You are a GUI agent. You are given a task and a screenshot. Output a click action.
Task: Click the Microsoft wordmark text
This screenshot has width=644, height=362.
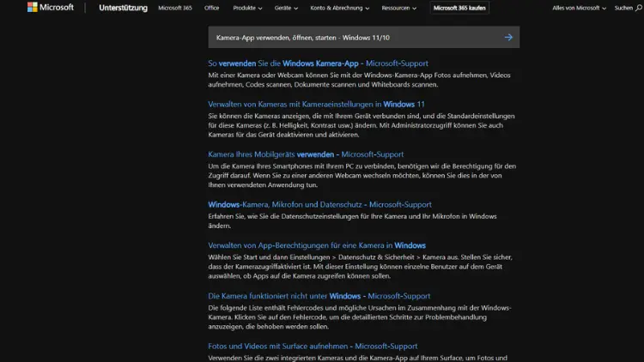pyautogui.click(x=57, y=8)
